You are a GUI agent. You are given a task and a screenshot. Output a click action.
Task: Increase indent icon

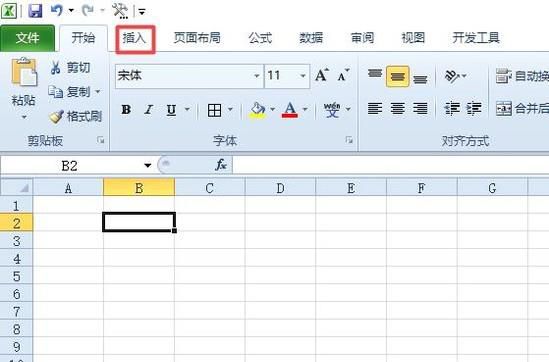pyautogui.click(x=474, y=109)
